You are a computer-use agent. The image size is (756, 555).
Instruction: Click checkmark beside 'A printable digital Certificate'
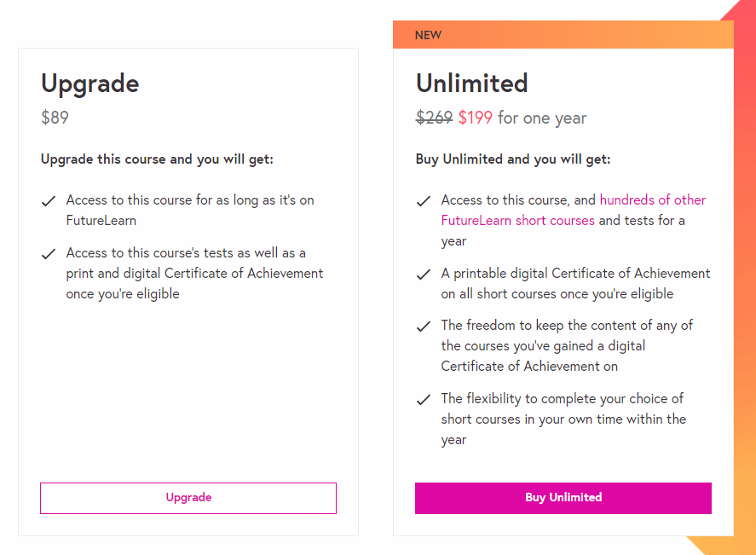pyautogui.click(x=423, y=275)
